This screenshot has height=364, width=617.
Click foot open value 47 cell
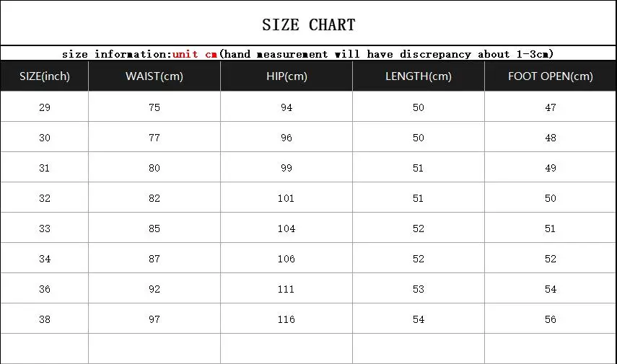551,107
